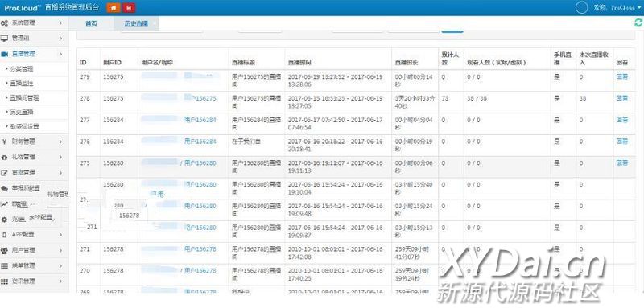Click the monitor icon for 管理组

tap(5, 39)
